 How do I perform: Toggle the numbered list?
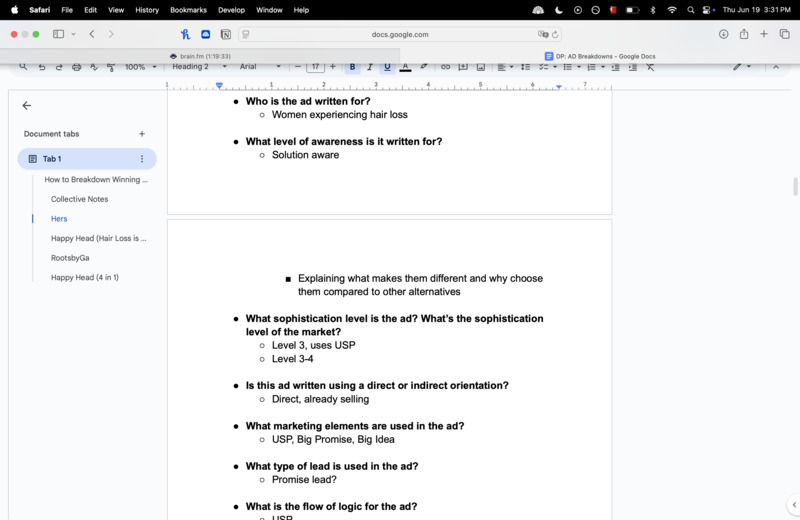(x=591, y=67)
